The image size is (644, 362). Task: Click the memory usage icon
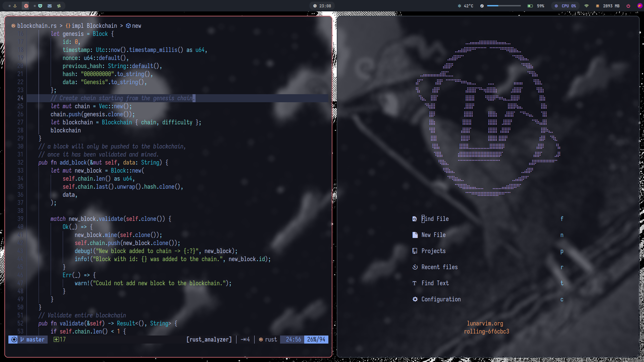[x=598, y=6]
